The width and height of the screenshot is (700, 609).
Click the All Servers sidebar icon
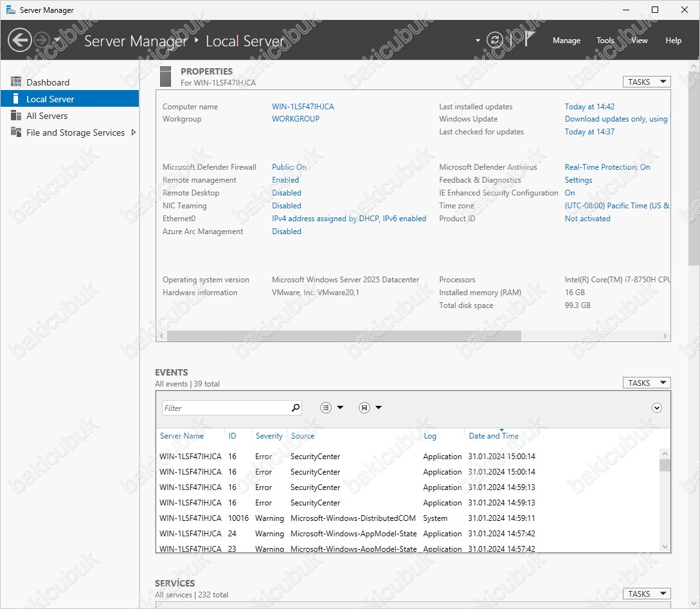click(16, 115)
